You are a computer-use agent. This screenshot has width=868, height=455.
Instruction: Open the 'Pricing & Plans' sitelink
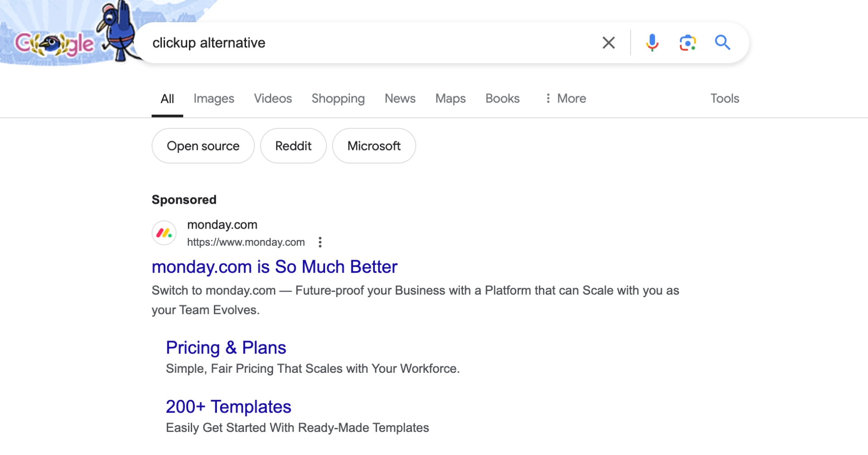pos(226,348)
